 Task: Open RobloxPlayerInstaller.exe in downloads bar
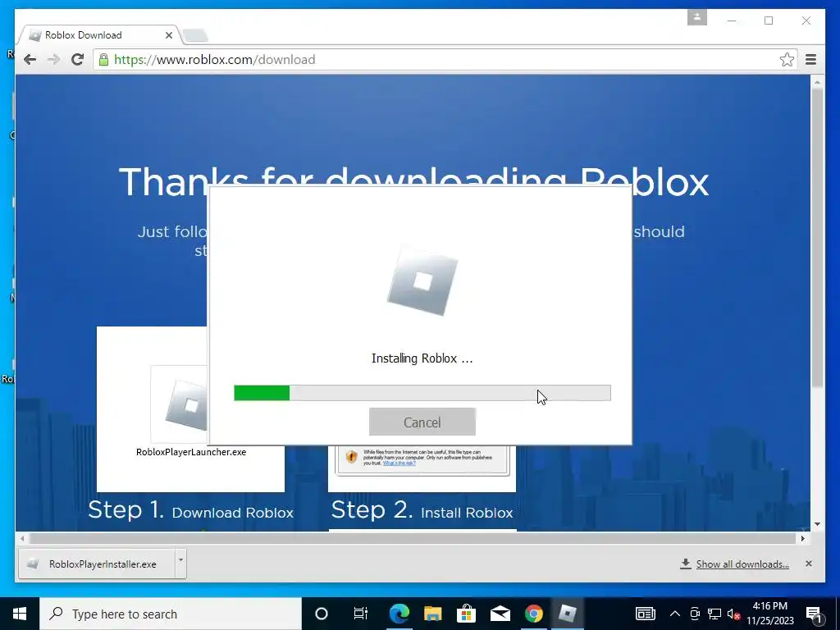(97, 564)
